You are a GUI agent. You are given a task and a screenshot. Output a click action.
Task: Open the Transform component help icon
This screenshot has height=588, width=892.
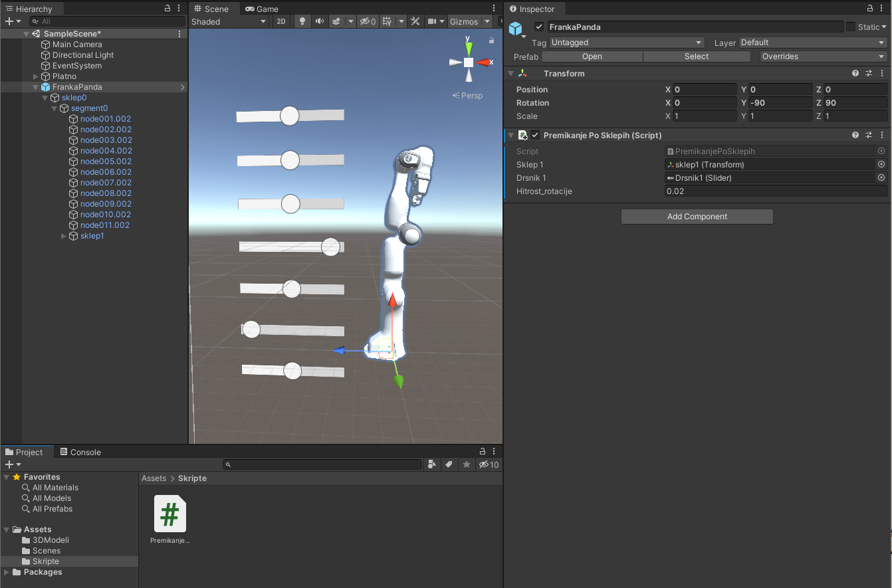(x=855, y=74)
